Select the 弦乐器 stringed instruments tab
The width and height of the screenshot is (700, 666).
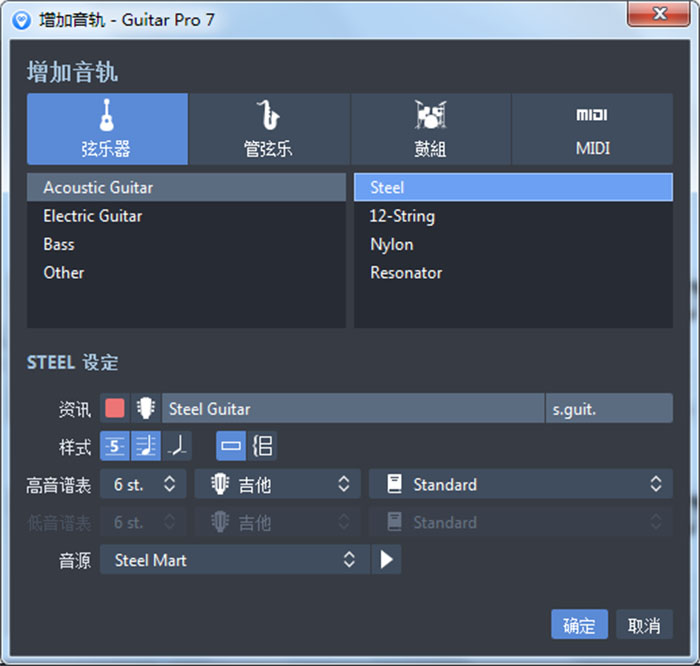pos(107,129)
